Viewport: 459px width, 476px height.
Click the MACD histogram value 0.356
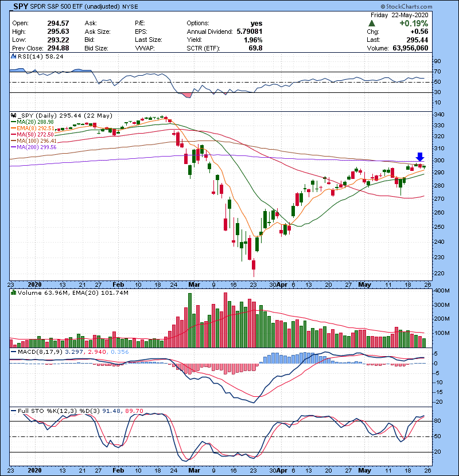pos(120,352)
